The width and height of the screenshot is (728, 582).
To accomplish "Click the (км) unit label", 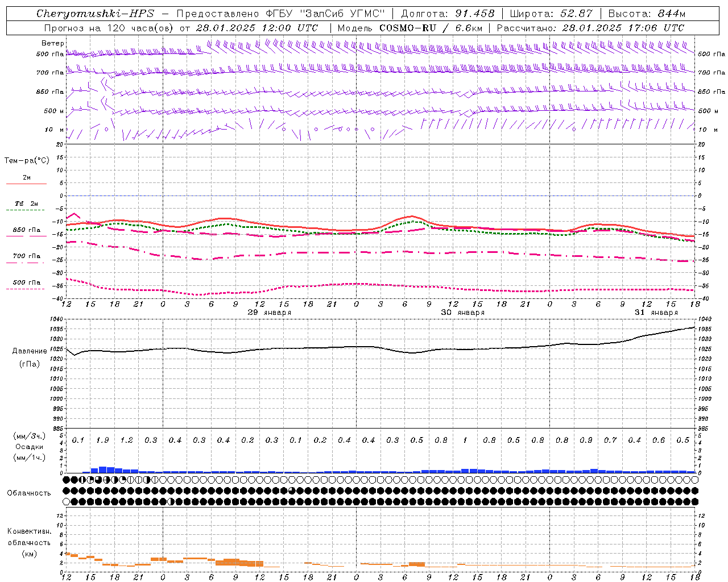I will click(30, 553).
